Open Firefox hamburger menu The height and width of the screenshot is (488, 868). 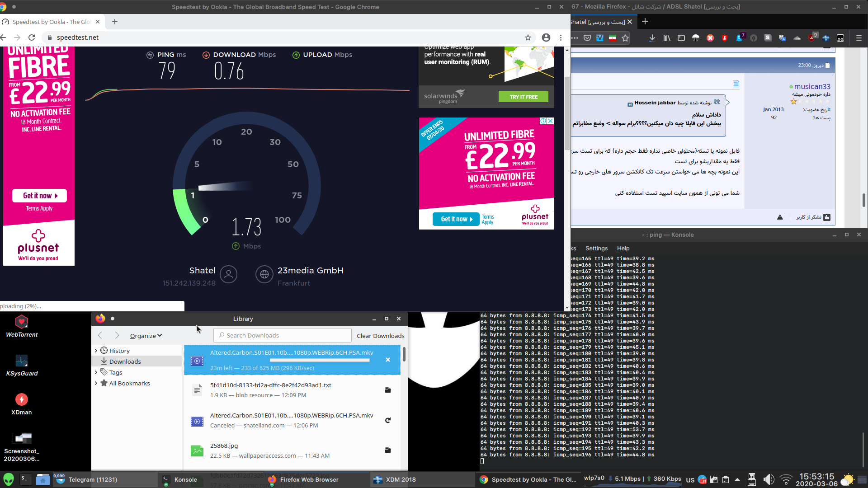pyautogui.click(x=859, y=38)
